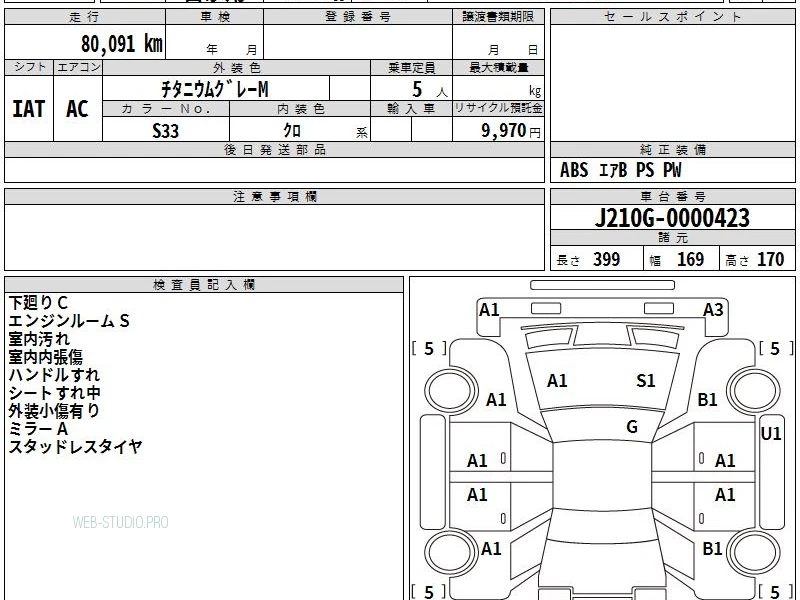Viewport: 800px width, 600px height.
Task: Select inspector note ハンドルすれ
Action: (x=54, y=375)
